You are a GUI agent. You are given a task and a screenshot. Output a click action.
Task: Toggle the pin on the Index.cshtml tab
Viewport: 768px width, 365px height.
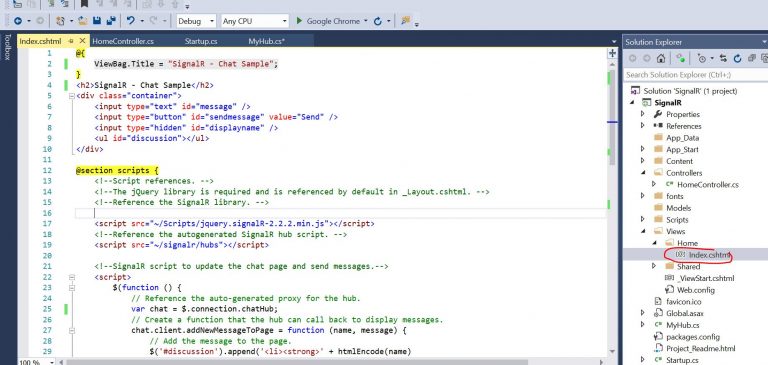[71, 41]
